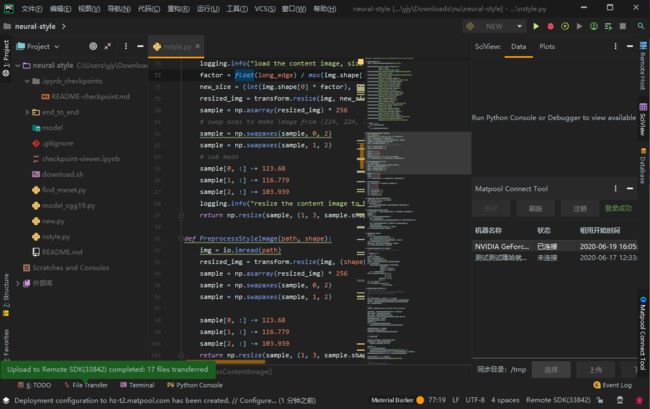Viewport: 650px width, 409px height.
Task: Open the Terminal tool window
Action: (137, 385)
